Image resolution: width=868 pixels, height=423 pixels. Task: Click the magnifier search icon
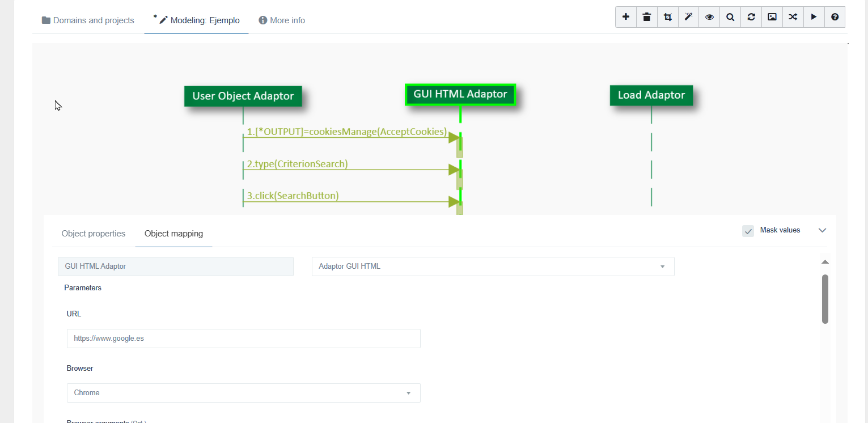point(730,17)
